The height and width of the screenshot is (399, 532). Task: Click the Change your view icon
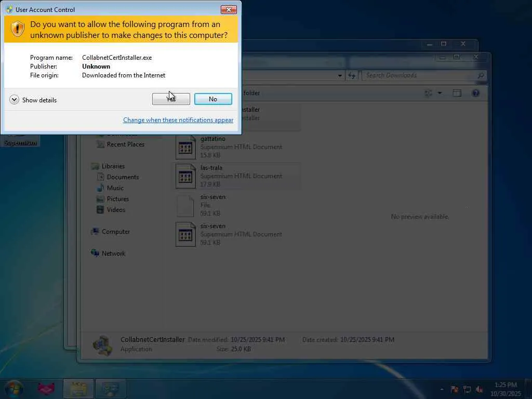[429, 93]
